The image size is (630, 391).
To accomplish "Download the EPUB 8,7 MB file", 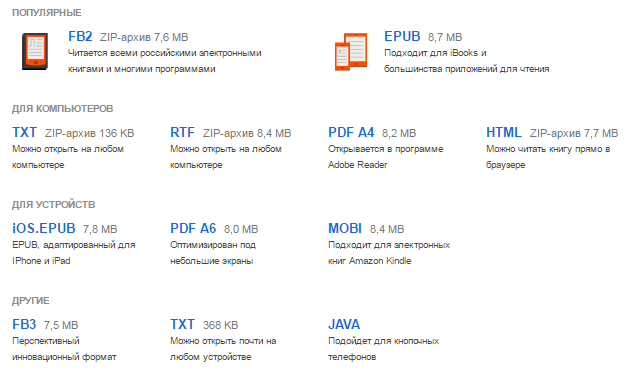I will tap(402, 37).
